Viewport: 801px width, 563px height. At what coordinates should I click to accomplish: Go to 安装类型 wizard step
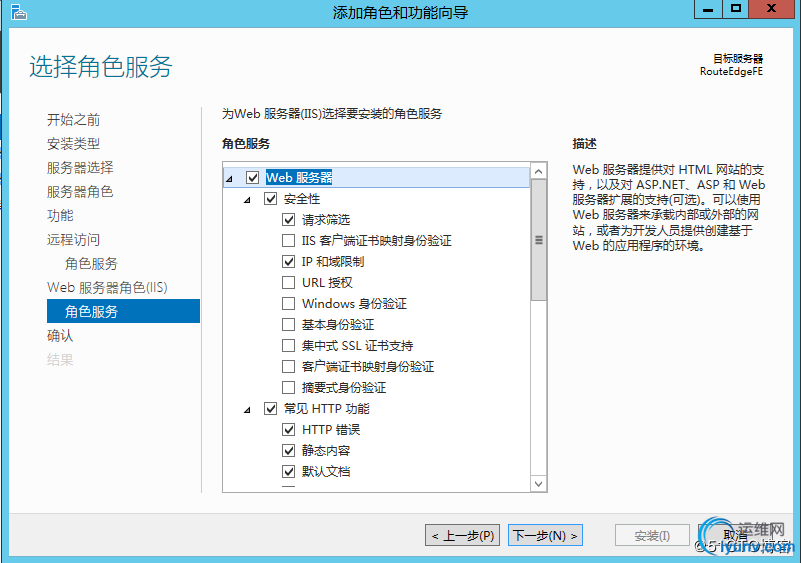tap(74, 144)
